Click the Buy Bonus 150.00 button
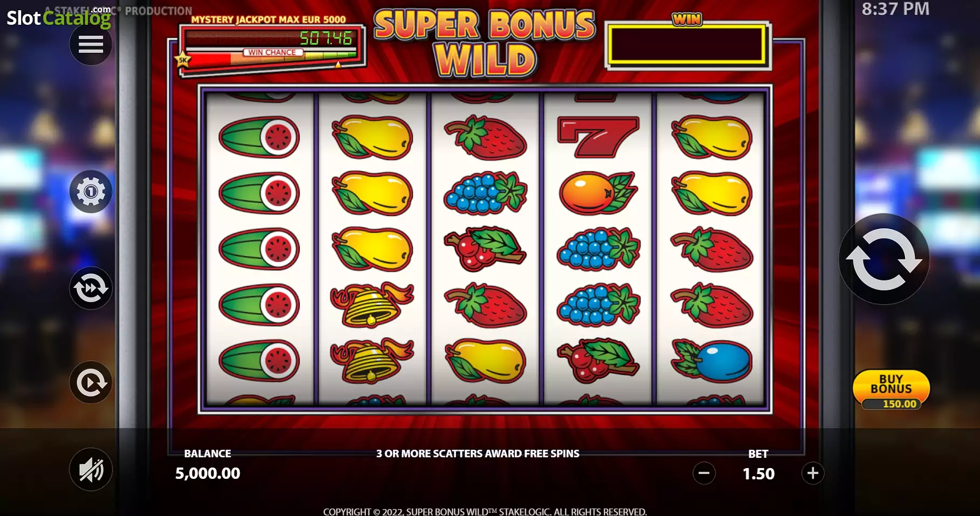The height and width of the screenshot is (516, 980). click(891, 390)
